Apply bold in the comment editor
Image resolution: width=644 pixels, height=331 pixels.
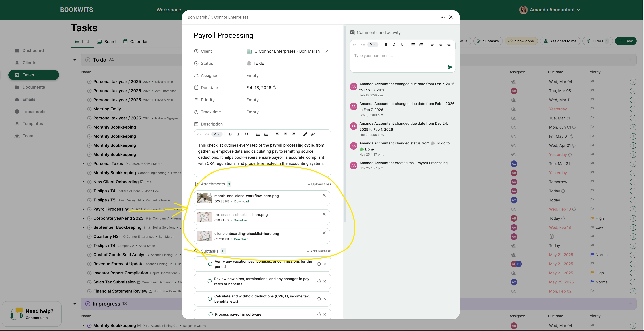pos(386,45)
